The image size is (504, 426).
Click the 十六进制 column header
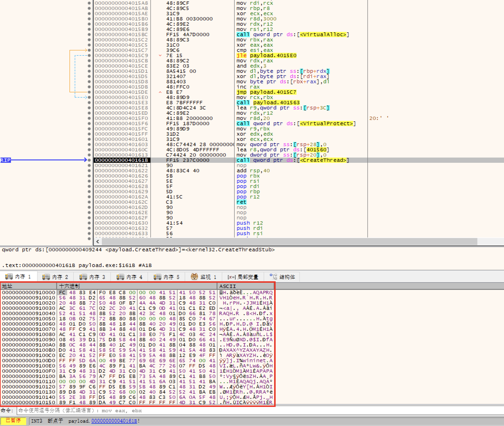click(69, 286)
